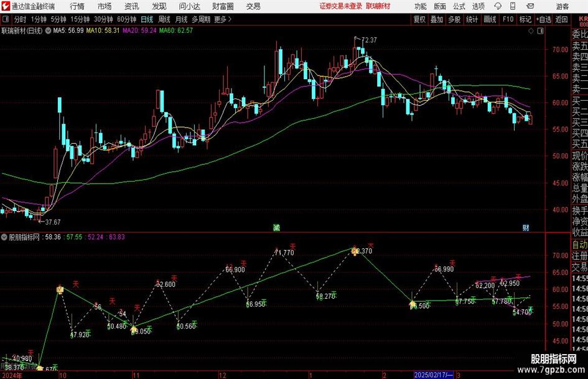Viewport: 588px width, 379px height.
Task: Open the 资讯 menu
Action: [132, 6]
